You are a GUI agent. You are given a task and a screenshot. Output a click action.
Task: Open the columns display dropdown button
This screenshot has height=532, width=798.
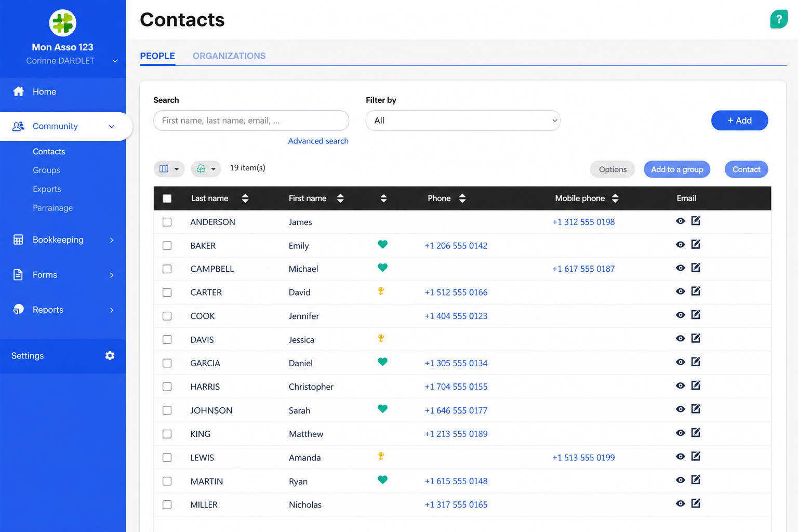tap(169, 169)
